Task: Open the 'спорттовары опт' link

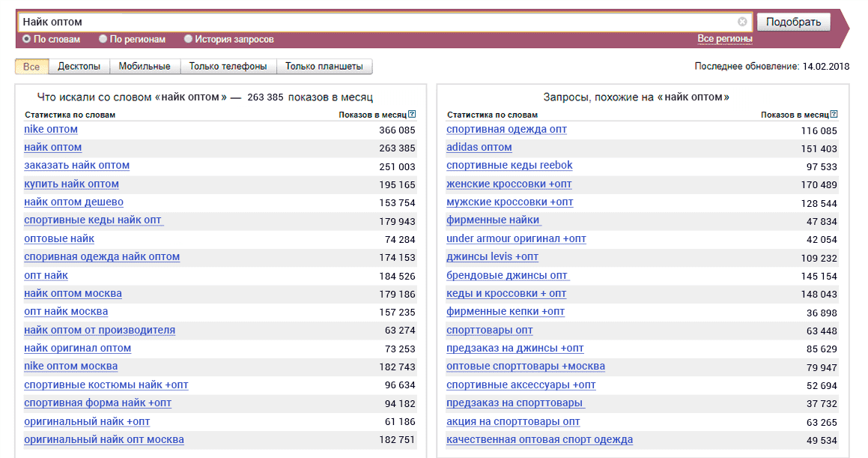Action: coord(489,330)
